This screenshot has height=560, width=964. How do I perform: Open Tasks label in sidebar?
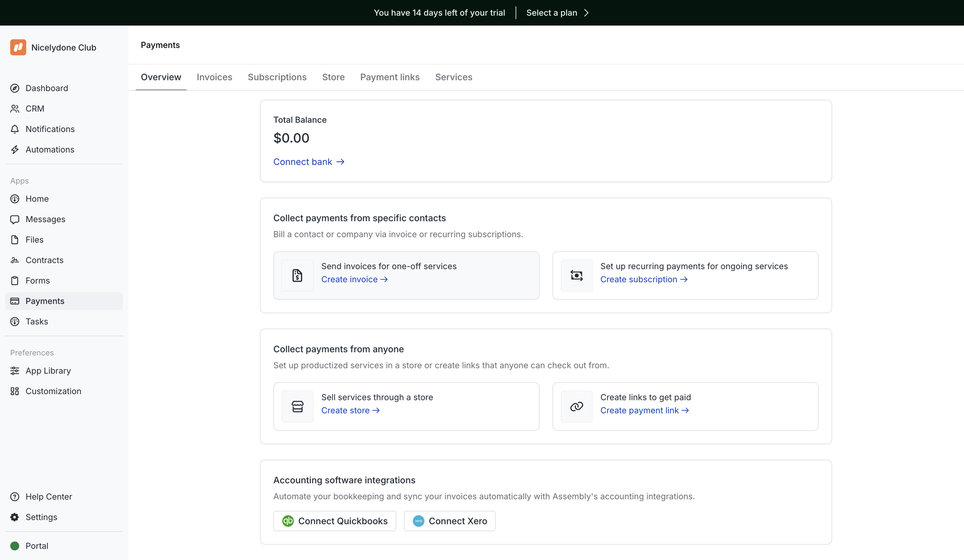pyautogui.click(x=37, y=322)
